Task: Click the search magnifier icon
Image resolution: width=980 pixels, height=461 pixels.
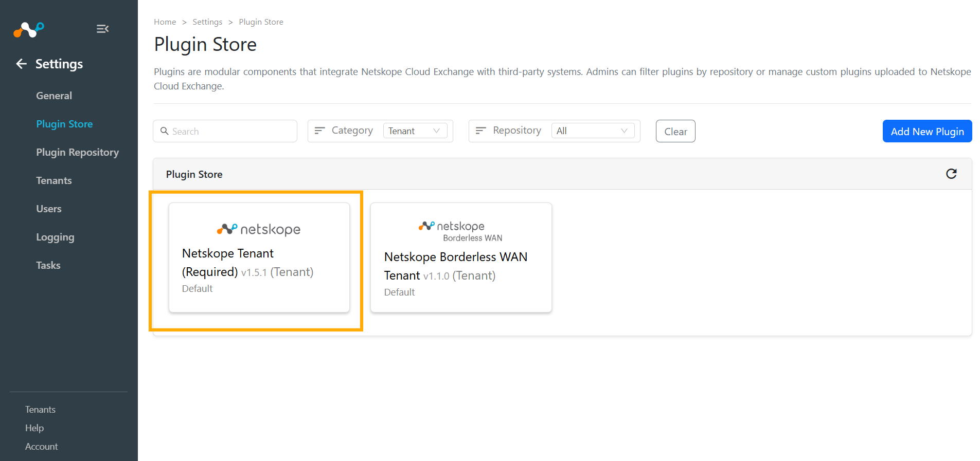Action: point(165,131)
